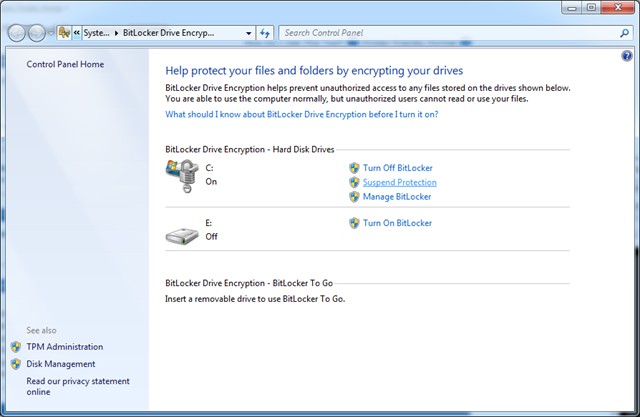Image resolution: width=640 pixels, height=417 pixels.
Task: Click the shield icon beside Suspend Protection
Action: click(354, 182)
